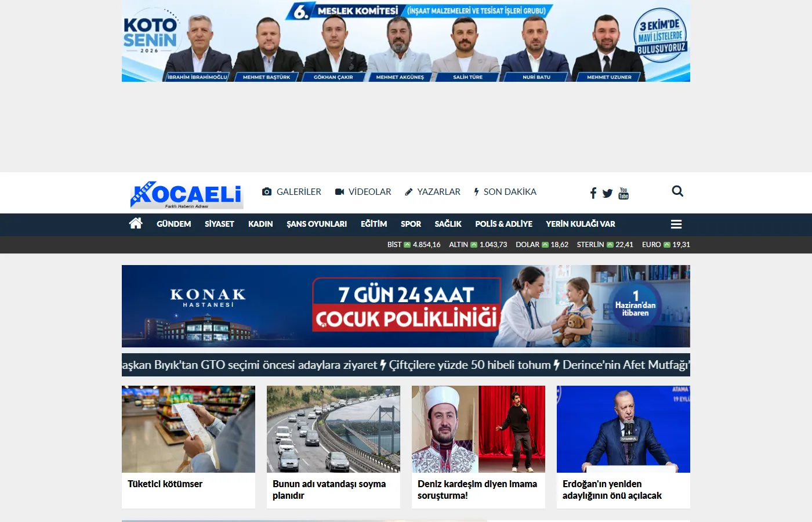
Task: Select GÜNDEM menu item
Action: (x=173, y=224)
